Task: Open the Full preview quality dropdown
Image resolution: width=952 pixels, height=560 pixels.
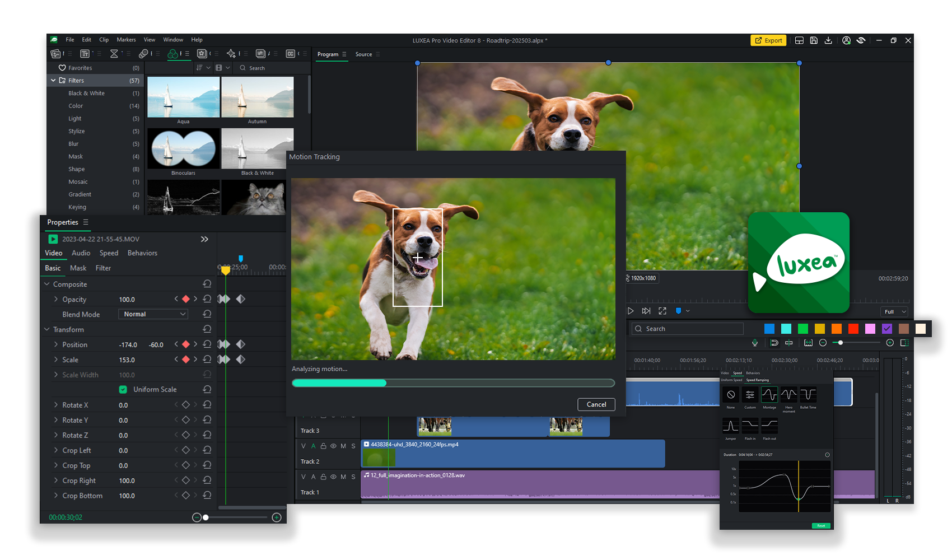Action: pyautogui.click(x=894, y=311)
